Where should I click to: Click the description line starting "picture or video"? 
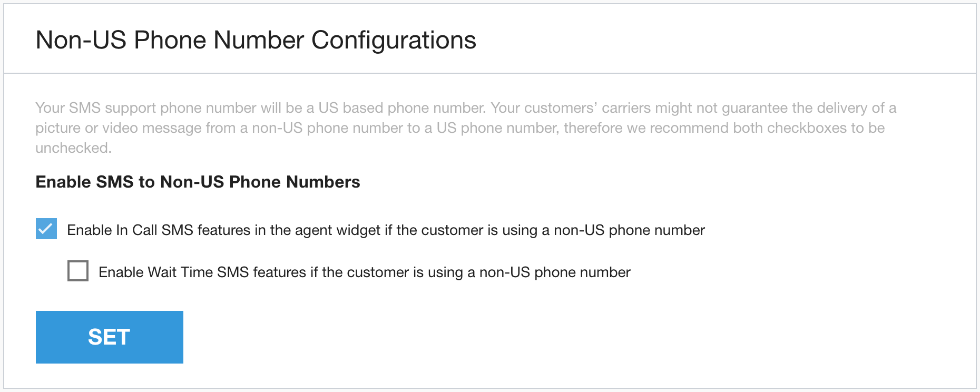tap(459, 128)
